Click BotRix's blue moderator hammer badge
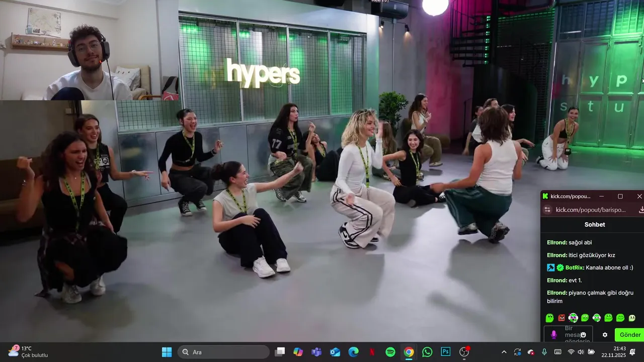Screen dimensions: 644x362 551,268
